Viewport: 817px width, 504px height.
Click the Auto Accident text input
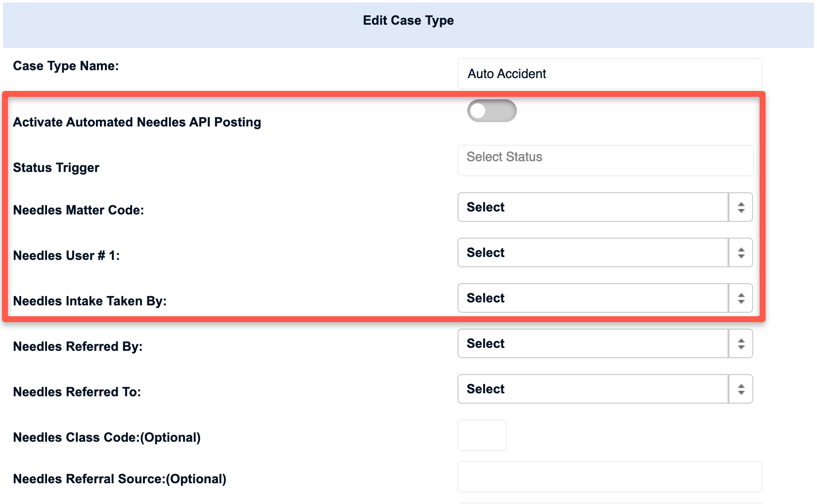point(609,73)
